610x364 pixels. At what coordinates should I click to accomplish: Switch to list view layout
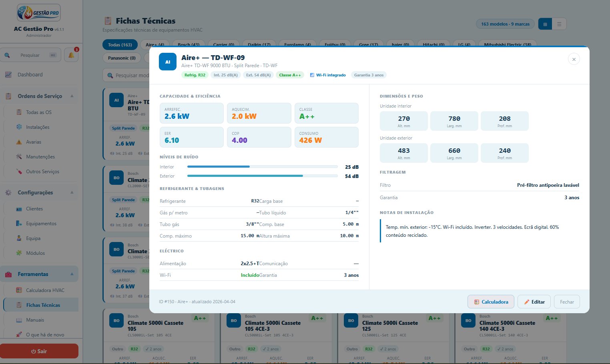click(559, 24)
